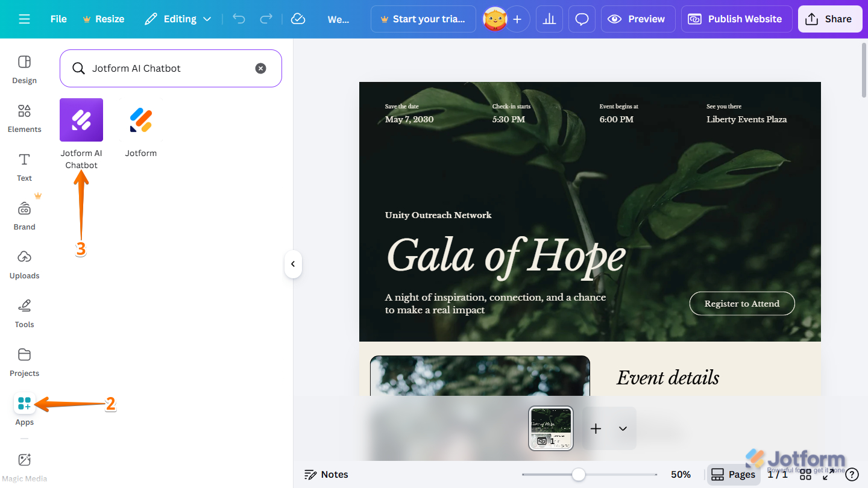Toggle Preview mode
Image resolution: width=868 pixels, height=488 pixels.
pyautogui.click(x=638, y=19)
